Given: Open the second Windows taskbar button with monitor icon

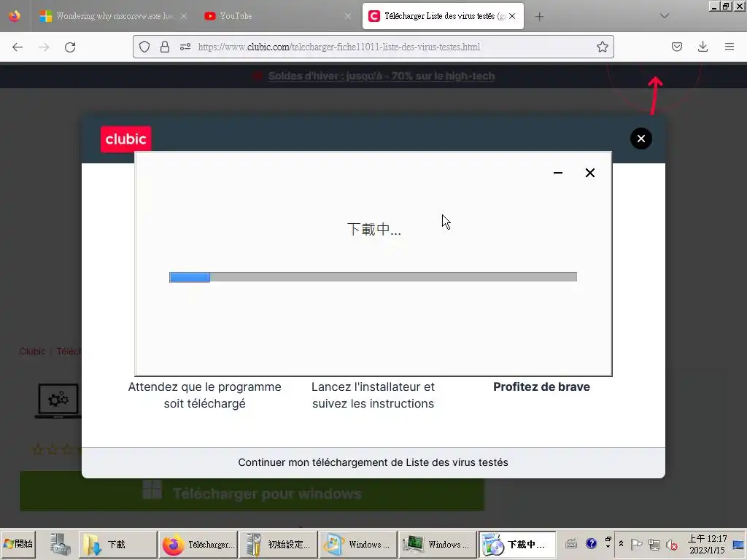Looking at the screenshot, I should point(438,544).
